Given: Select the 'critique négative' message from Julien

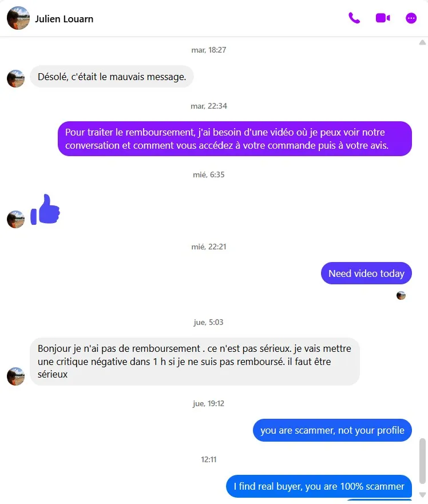Looking at the screenshot, I should 195,362.
